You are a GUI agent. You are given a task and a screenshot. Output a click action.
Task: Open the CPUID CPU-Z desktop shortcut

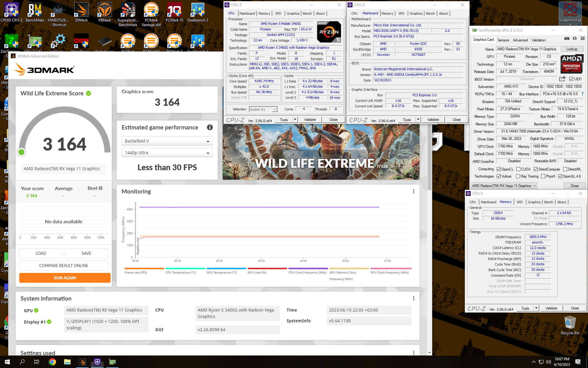(12, 12)
